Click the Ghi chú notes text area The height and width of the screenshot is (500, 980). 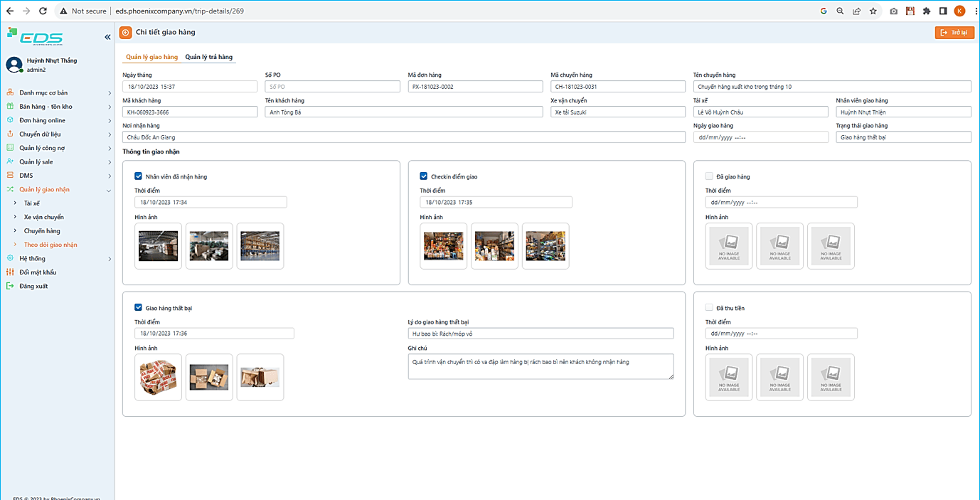(540, 367)
